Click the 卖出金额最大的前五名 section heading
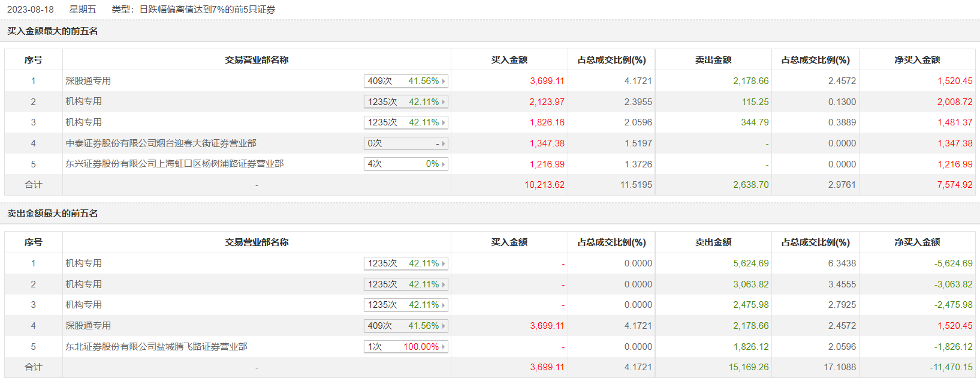This screenshot has height=381, width=980. pyautogui.click(x=53, y=214)
